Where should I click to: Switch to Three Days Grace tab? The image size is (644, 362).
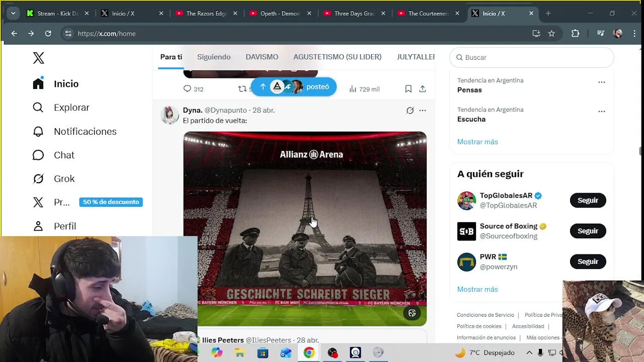pos(354,14)
